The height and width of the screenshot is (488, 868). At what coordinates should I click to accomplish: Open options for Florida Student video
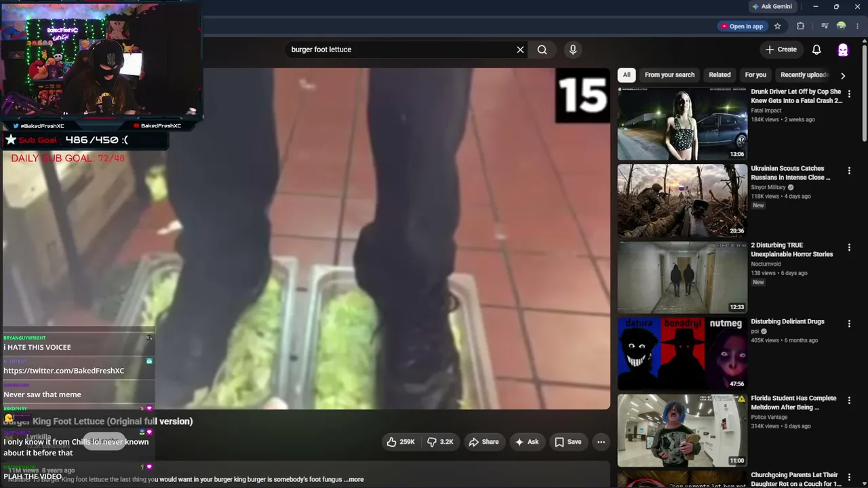pos(849,401)
